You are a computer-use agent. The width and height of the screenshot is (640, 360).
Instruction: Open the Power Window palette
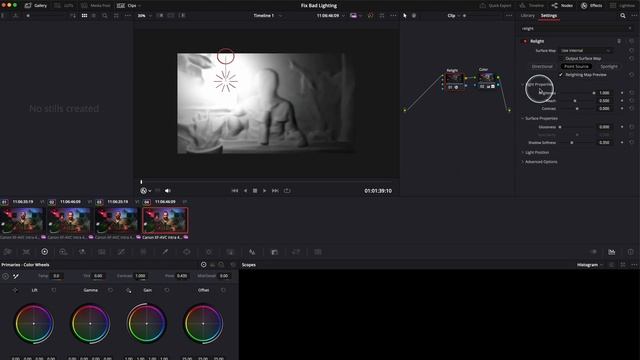(187, 252)
